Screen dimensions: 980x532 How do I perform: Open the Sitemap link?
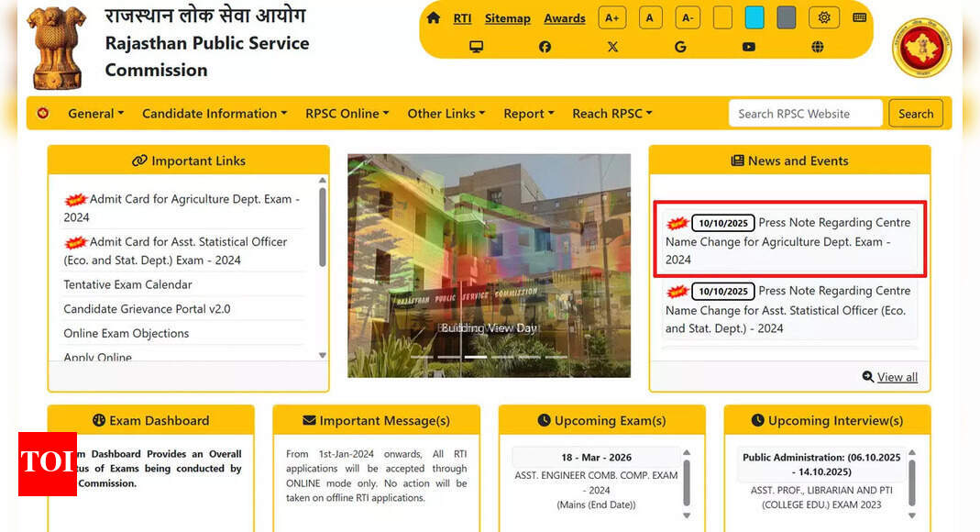508,17
